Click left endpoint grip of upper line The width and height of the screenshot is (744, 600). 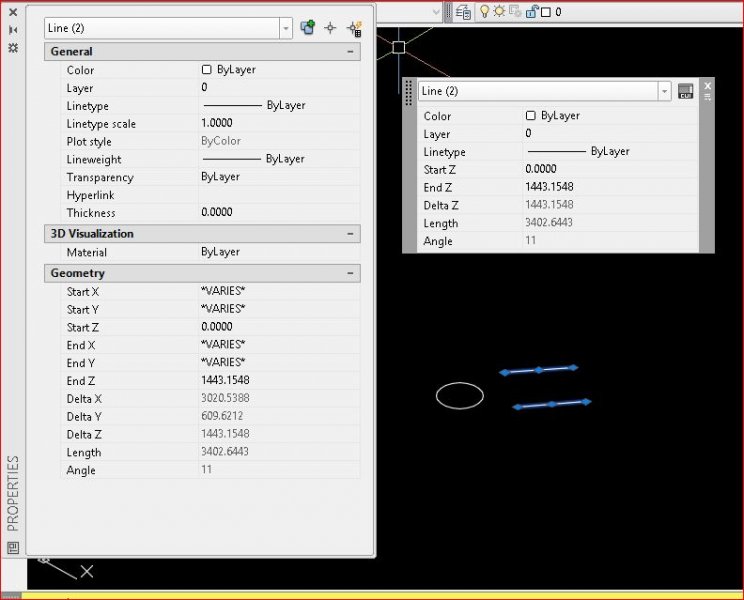tap(504, 372)
